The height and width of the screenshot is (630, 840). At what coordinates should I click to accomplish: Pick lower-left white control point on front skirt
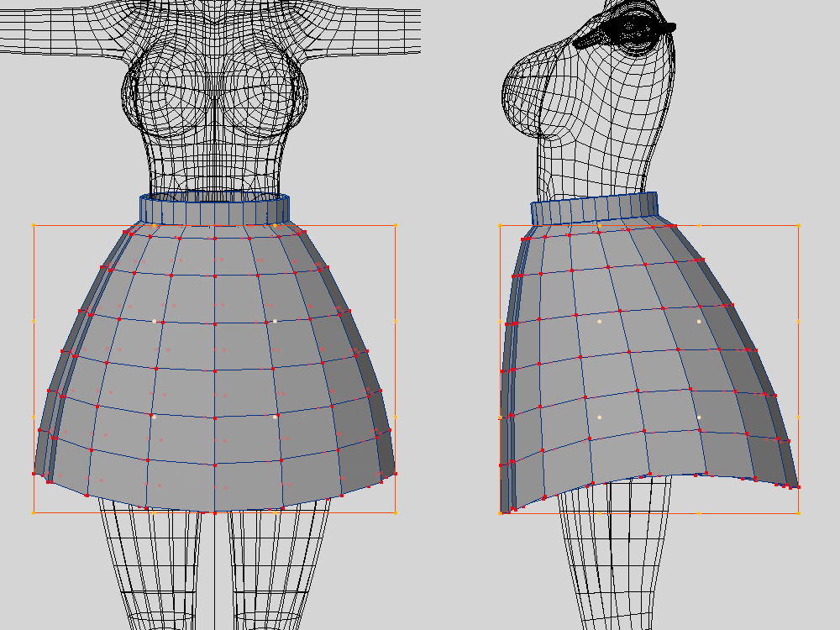(154, 417)
